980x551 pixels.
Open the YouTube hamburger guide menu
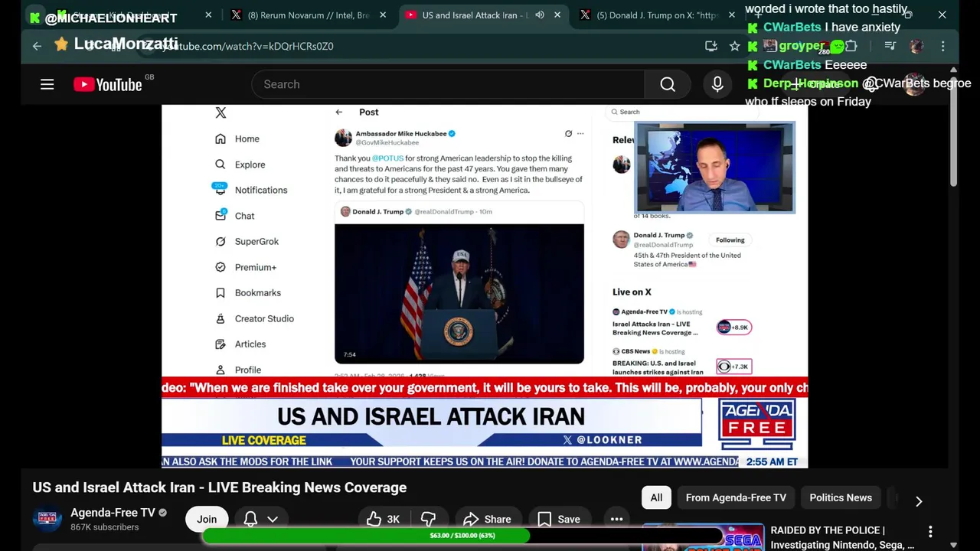47,84
